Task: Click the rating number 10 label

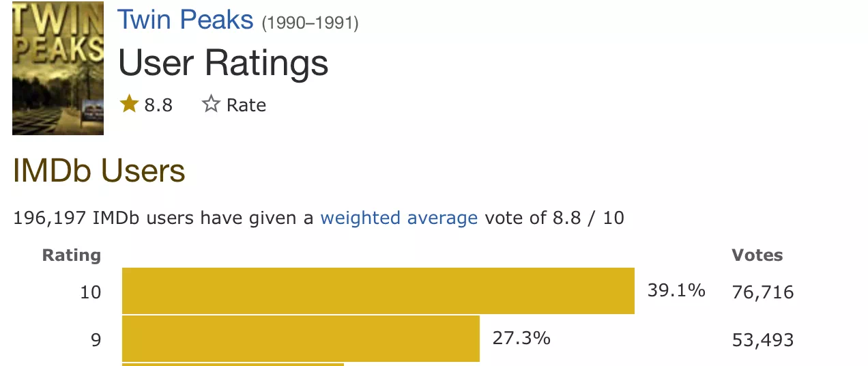Action: point(91,292)
